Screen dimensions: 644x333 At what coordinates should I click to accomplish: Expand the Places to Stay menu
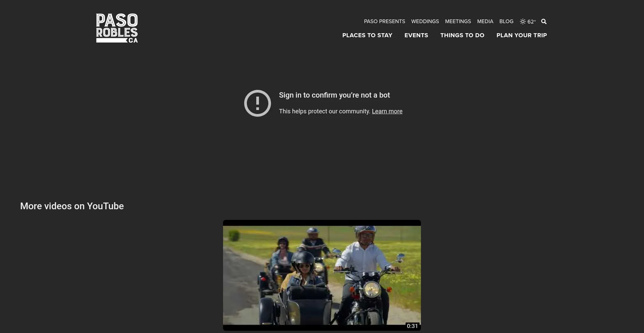tap(367, 35)
